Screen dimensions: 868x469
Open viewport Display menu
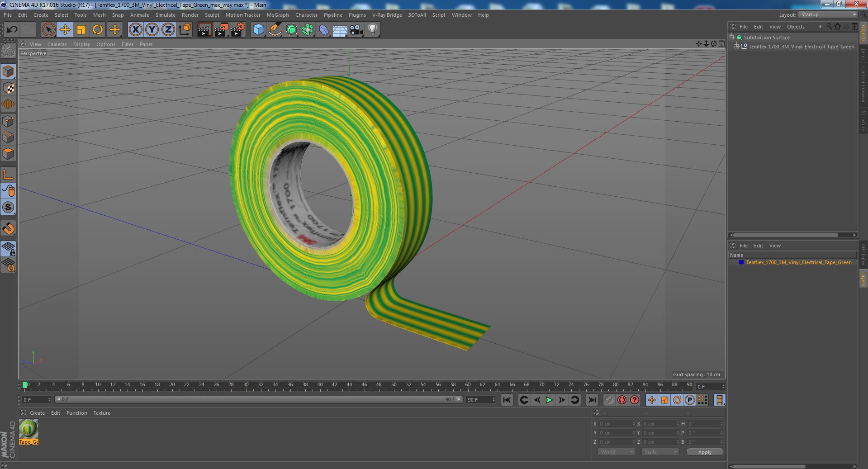coord(81,44)
